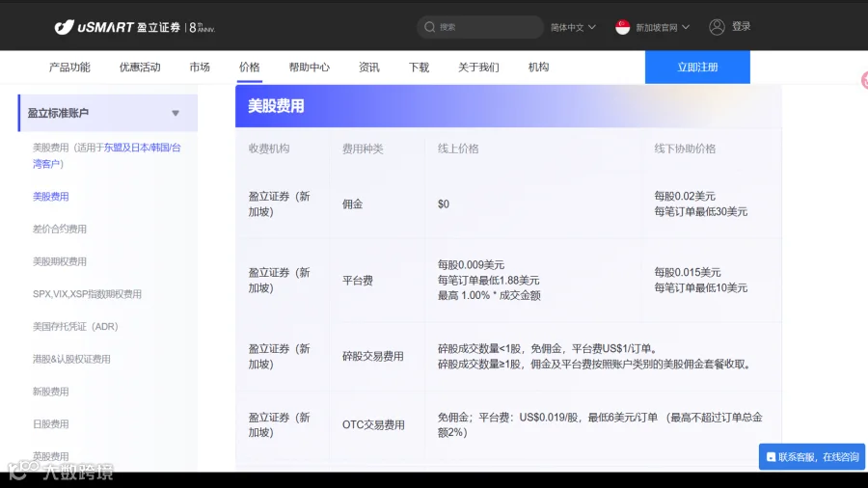Click 联系客服，在线咨询 button
Screen dimensions: 868x488
pos(811,457)
